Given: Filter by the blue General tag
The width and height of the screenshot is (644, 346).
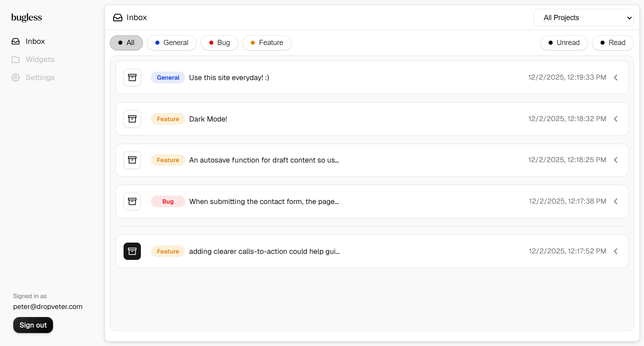Looking at the screenshot, I should pyautogui.click(x=172, y=43).
